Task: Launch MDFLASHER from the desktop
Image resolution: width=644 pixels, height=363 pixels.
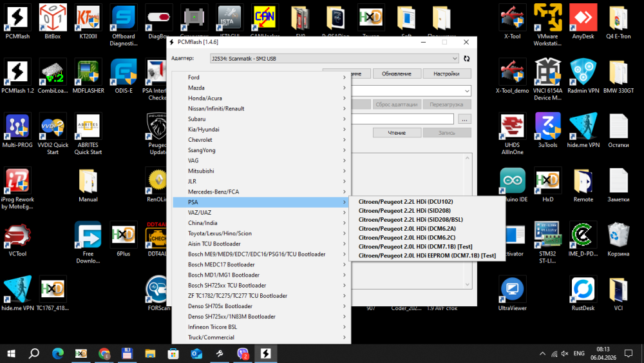Action: [x=88, y=76]
